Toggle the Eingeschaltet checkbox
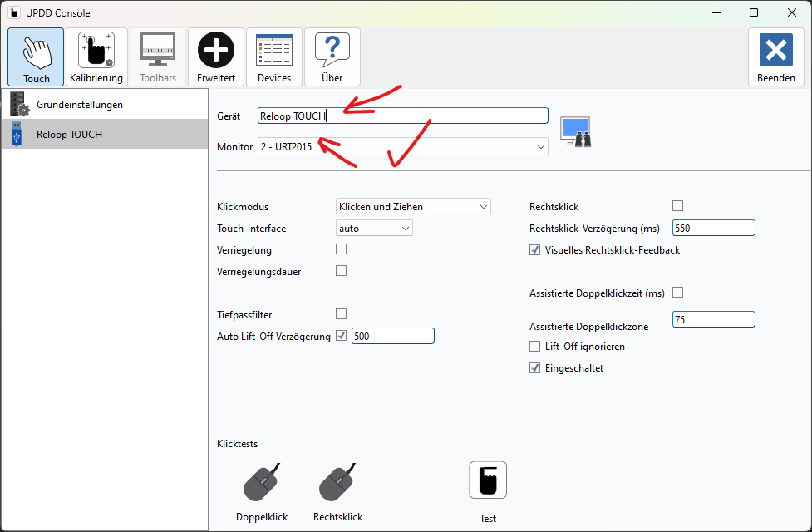The height and width of the screenshot is (532, 812). point(535,367)
